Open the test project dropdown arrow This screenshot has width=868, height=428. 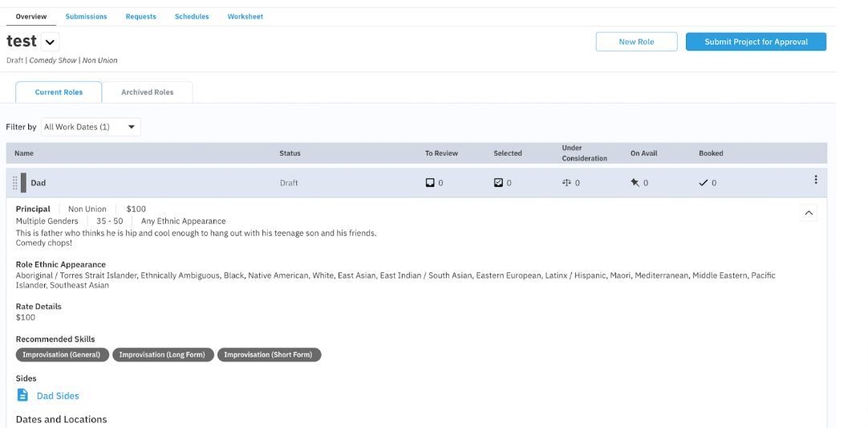click(x=50, y=42)
